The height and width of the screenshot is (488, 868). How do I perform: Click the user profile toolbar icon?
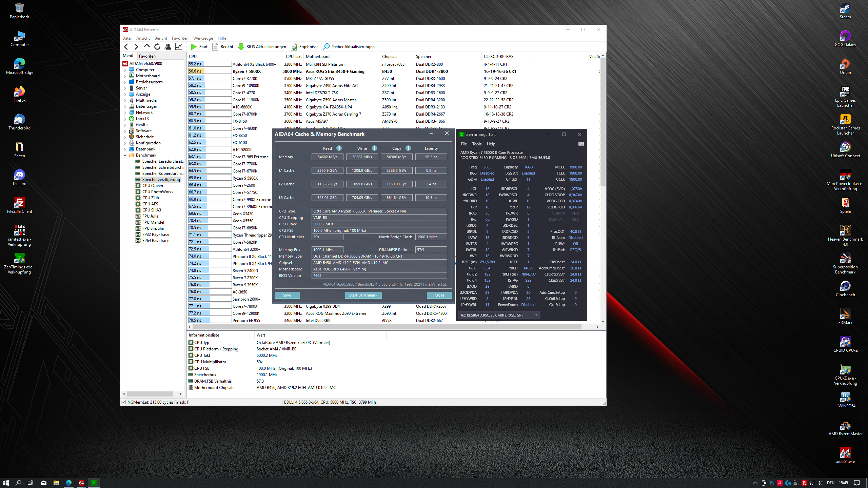click(168, 47)
